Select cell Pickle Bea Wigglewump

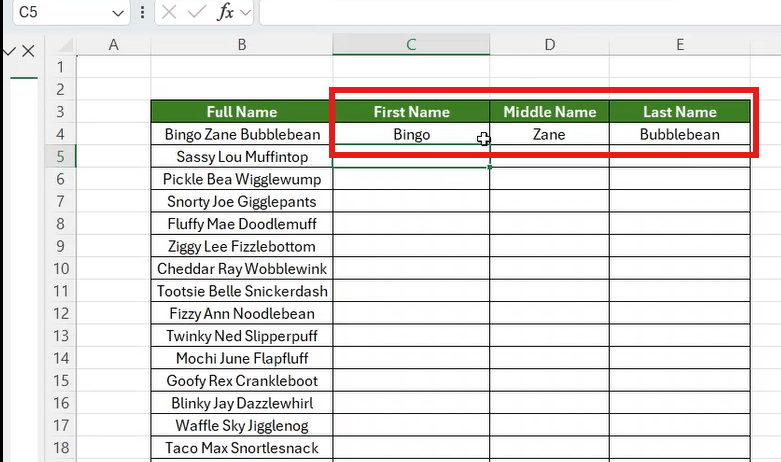click(x=242, y=179)
